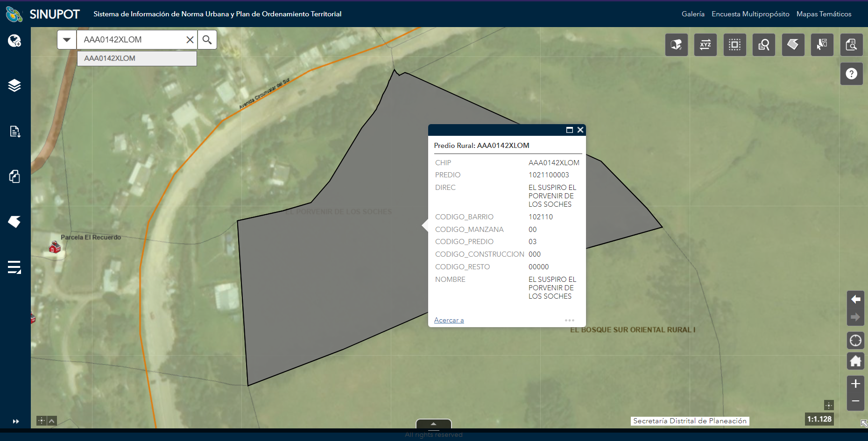868x441 pixels.
Task: Clear the search box text with X
Action: 190,40
